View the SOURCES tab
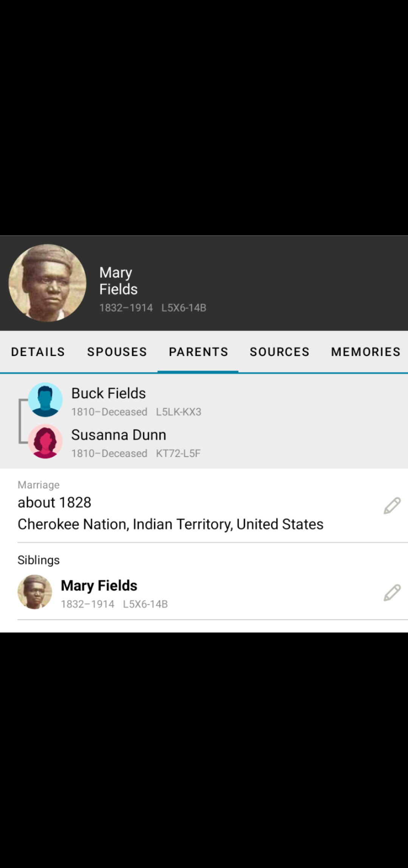The image size is (408, 868). tap(280, 352)
